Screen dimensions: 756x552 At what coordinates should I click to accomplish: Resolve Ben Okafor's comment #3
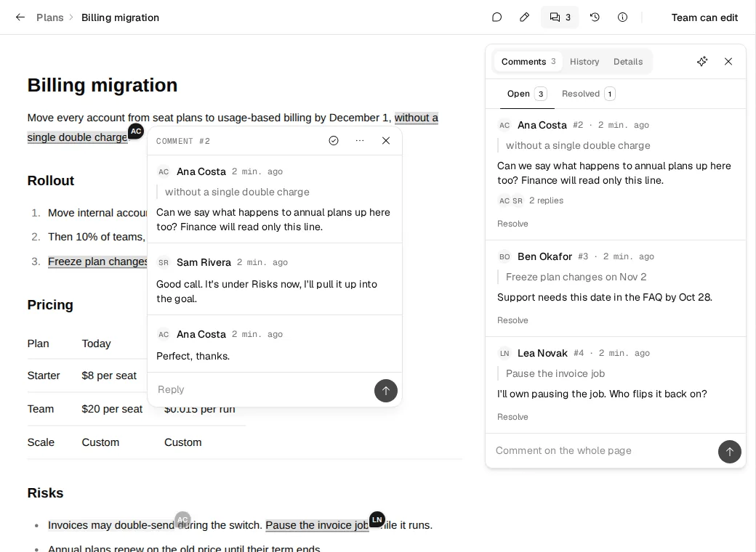click(x=512, y=320)
